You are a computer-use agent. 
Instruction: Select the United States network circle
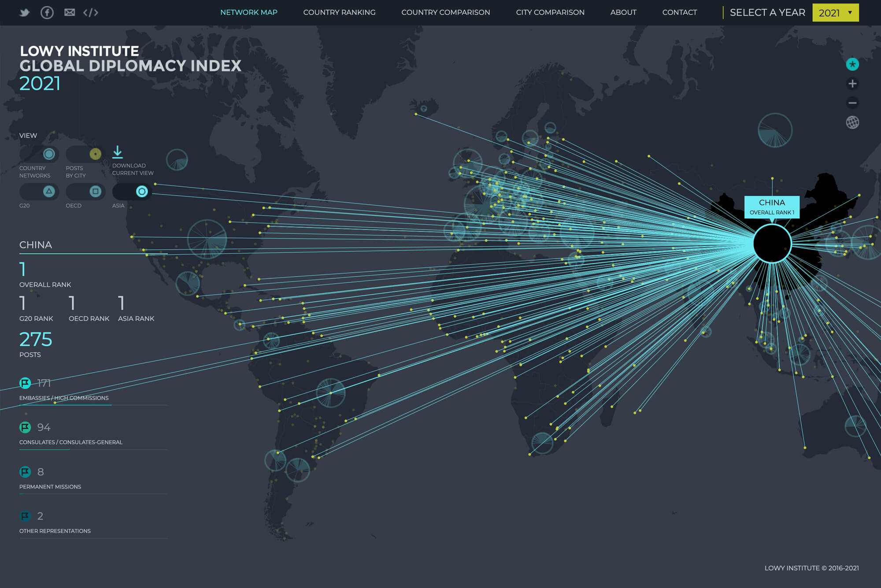207,239
